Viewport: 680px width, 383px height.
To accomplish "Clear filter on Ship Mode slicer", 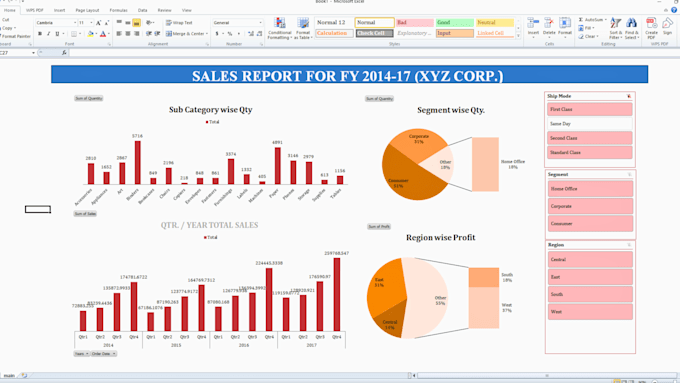I will 629,96.
